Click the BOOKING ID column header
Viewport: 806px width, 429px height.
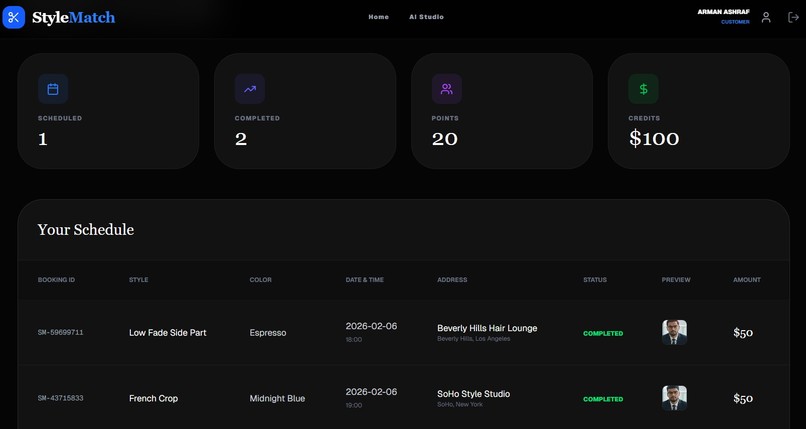pos(56,280)
